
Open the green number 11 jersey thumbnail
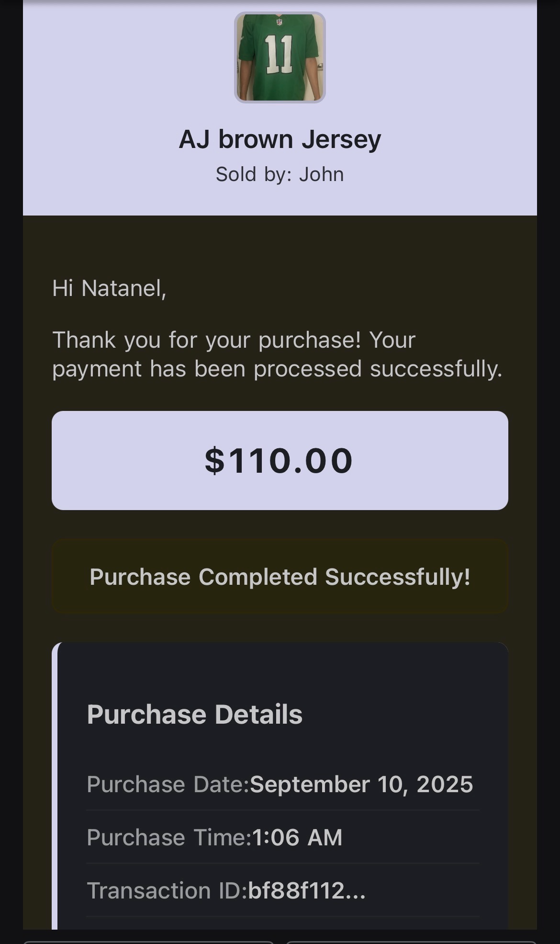tap(280, 57)
